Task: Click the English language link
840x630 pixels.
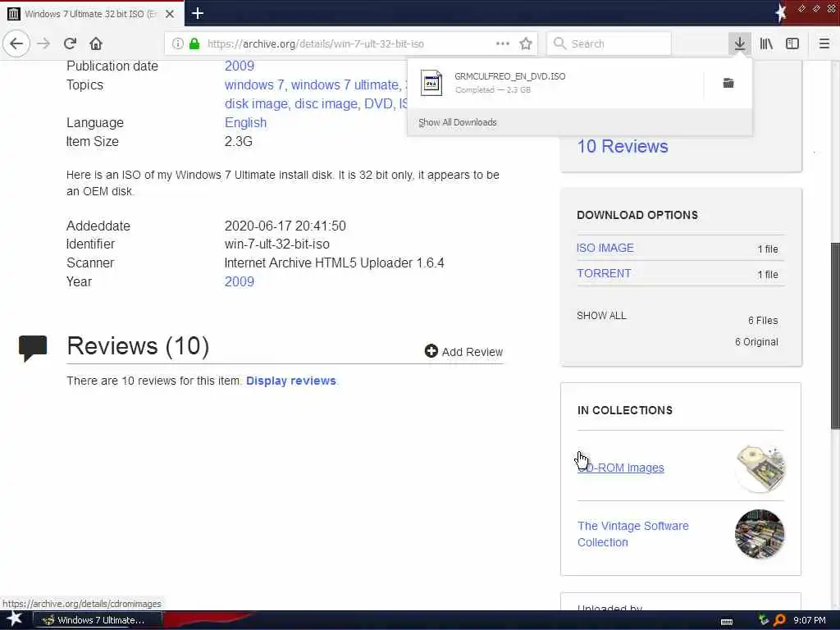Action: point(245,123)
